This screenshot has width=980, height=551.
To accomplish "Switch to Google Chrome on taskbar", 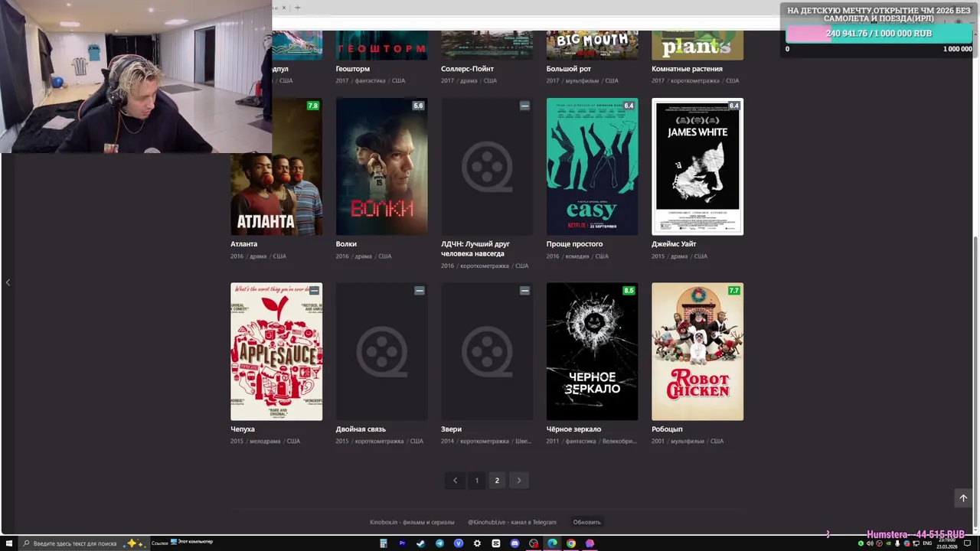I will click(571, 543).
